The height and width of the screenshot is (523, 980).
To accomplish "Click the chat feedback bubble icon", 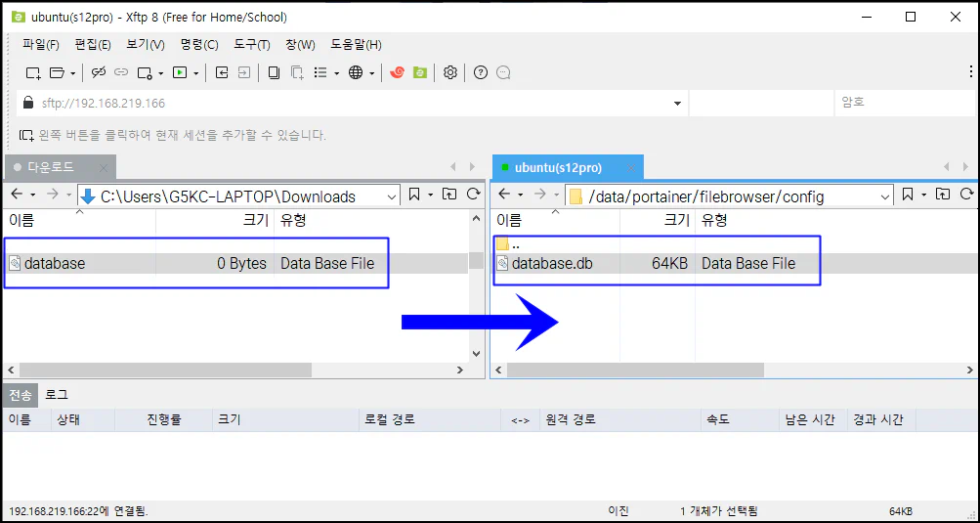I will pos(503,73).
